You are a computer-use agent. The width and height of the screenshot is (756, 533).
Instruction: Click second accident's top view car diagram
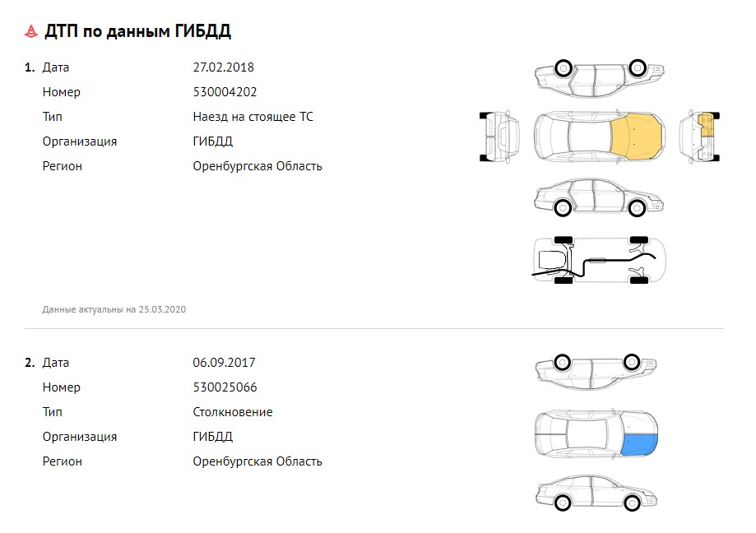[x=596, y=433]
